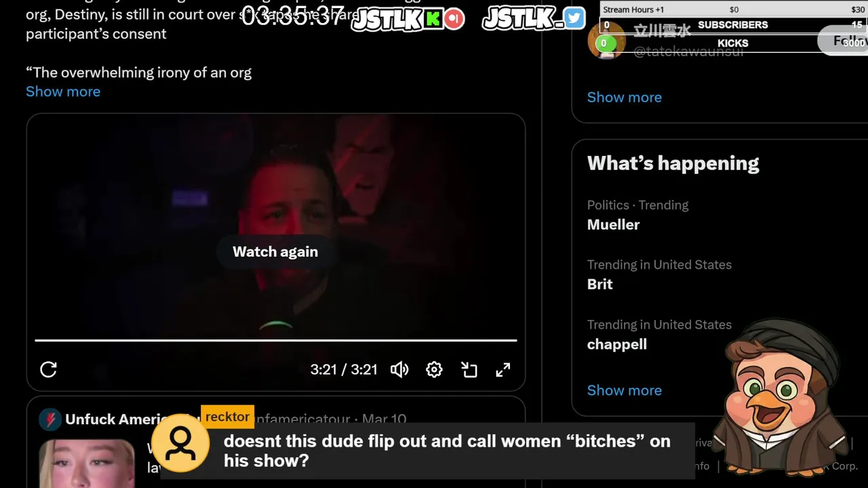Click the recktor username tag
868x488 pixels.
[228, 417]
